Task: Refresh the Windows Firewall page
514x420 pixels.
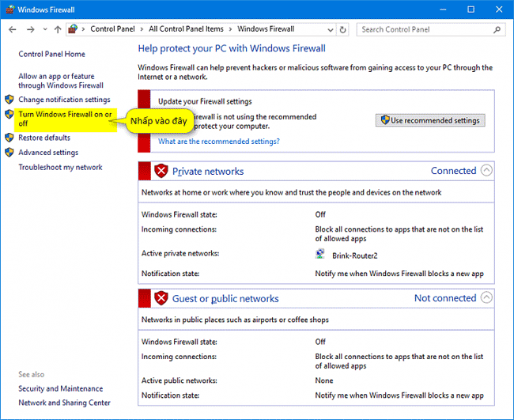Action: point(342,30)
